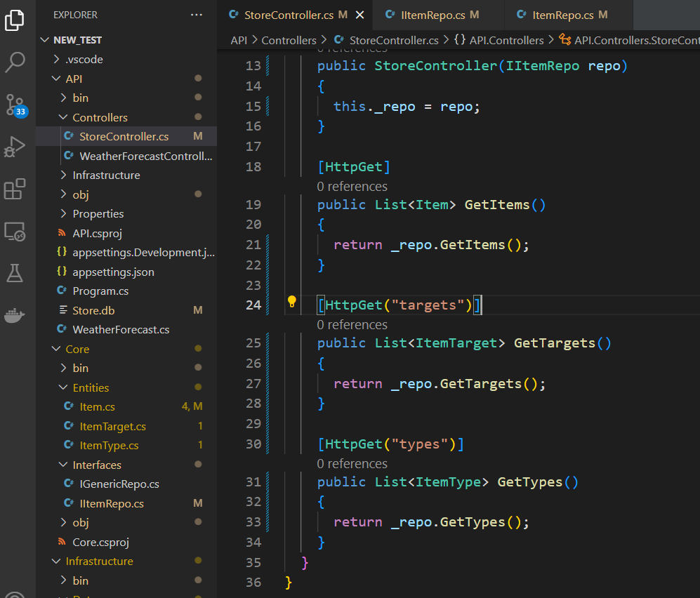Click the Controllers breadcrumb segment
The width and height of the screenshot is (700, 598).
coord(289,40)
